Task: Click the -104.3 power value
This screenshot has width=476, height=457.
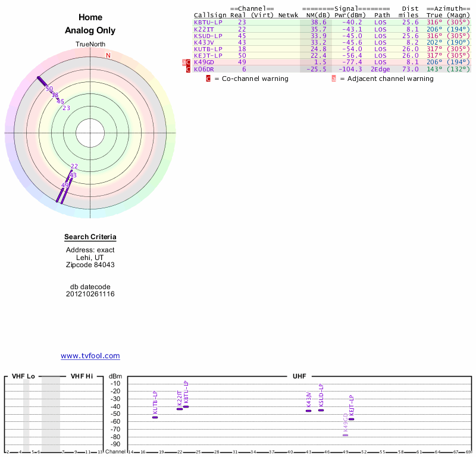Action: (x=350, y=69)
